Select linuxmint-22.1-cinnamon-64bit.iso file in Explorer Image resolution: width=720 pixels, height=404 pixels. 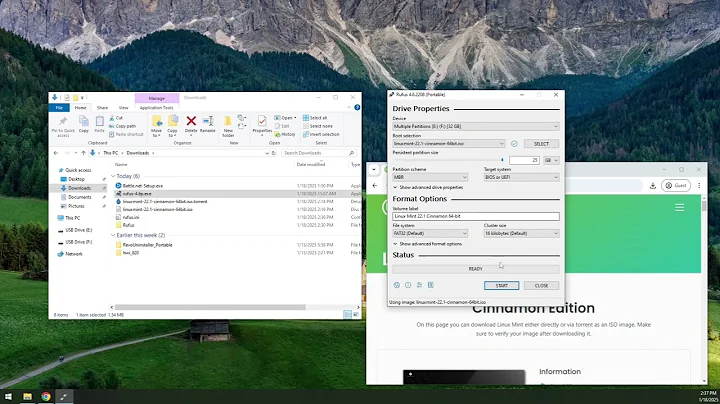(158, 209)
